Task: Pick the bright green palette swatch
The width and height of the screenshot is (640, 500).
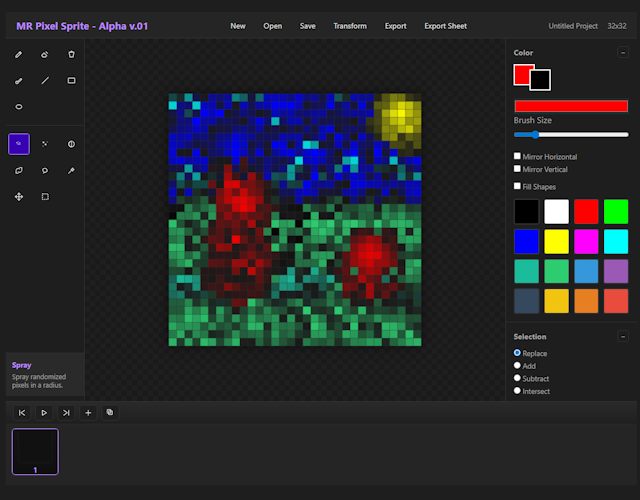Action: click(616, 211)
